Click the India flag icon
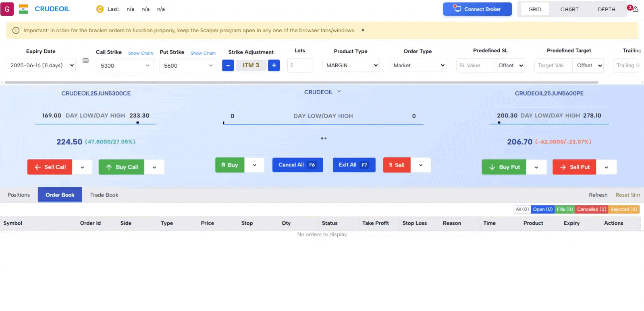The image size is (644, 311). [23, 9]
